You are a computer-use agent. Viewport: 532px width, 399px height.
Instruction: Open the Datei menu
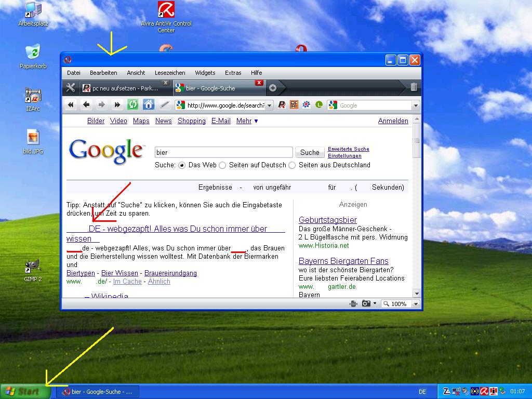click(x=74, y=73)
